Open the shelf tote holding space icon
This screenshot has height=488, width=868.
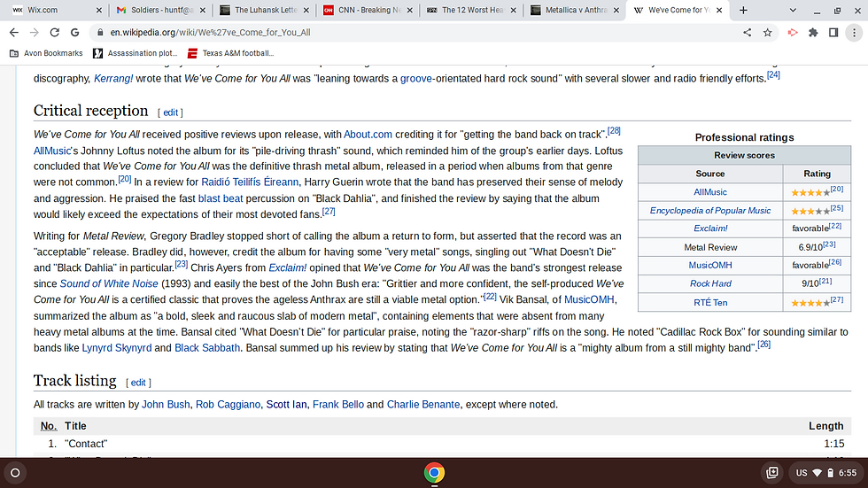pyautogui.click(x=772, y=473)
